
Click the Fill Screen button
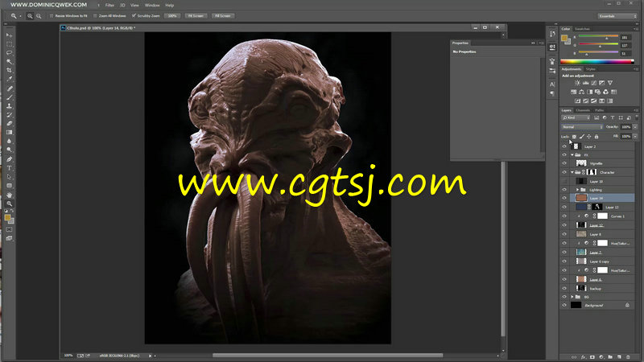click(223, 16)
